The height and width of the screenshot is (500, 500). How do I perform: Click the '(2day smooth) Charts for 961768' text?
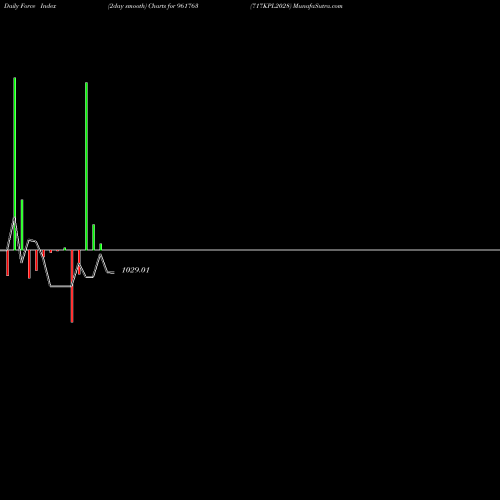click(x=153, y=6)
